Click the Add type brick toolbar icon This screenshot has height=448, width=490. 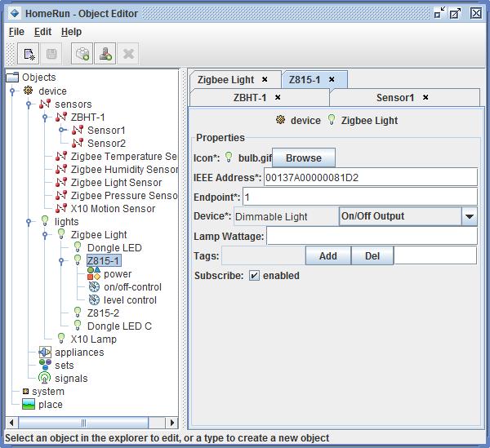pyautogui.click(x=82, y=54)
